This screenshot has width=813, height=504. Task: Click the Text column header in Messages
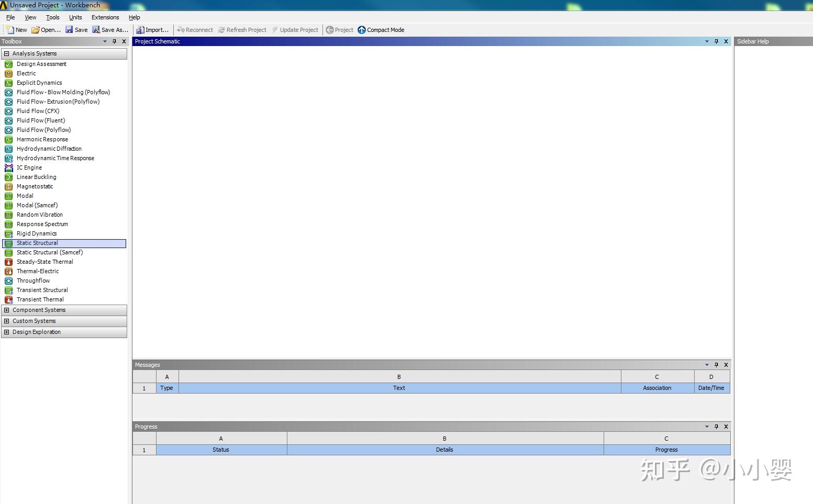click(399, 388)
